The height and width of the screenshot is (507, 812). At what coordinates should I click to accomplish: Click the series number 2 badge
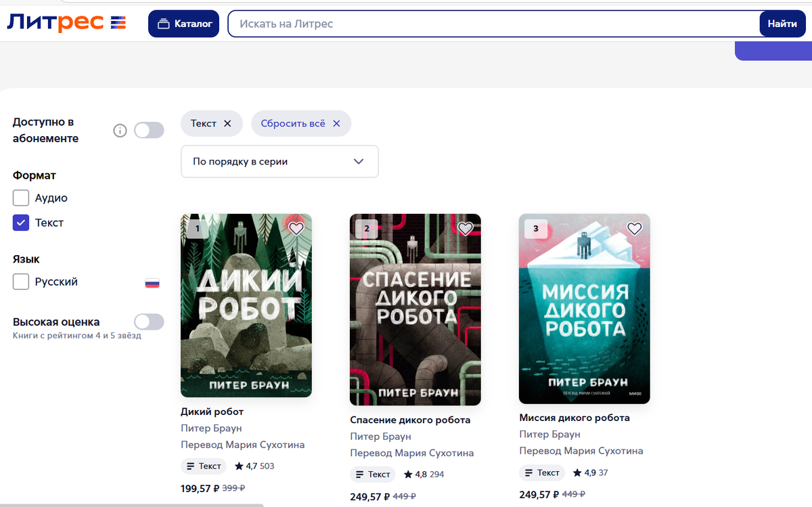click(367, 229)
